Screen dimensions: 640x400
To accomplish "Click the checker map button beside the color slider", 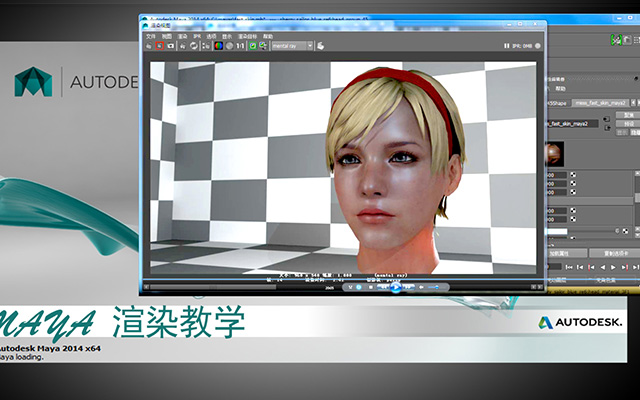I will tap(625, 231).
